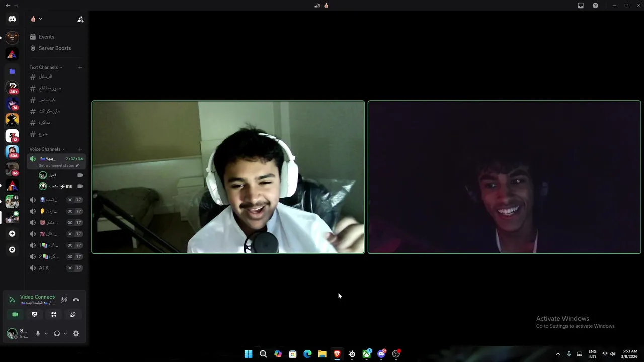644x362 pixels.
Task: Select the voice user with 515 tag
Action: (60, 186)
